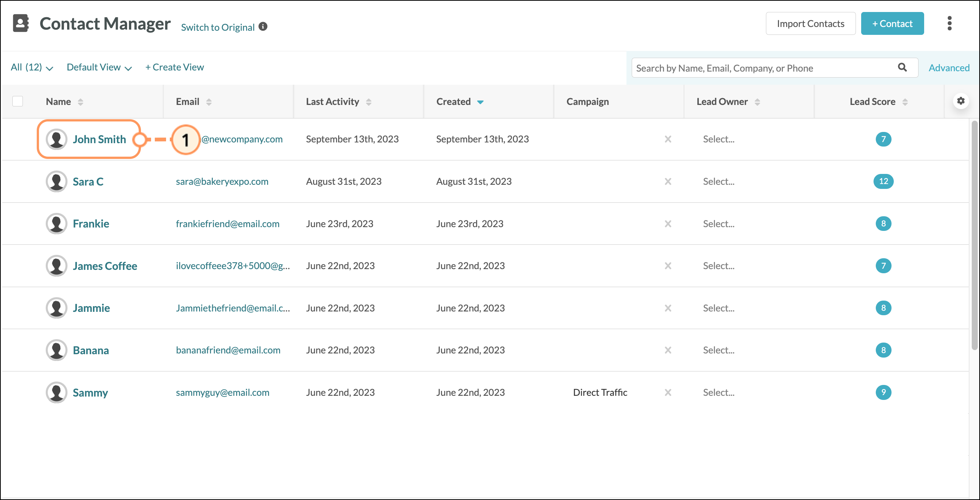The width and height of the screenshot is (980, 500).
Task: Open Banana contact name link
Action: click(91, 350)
